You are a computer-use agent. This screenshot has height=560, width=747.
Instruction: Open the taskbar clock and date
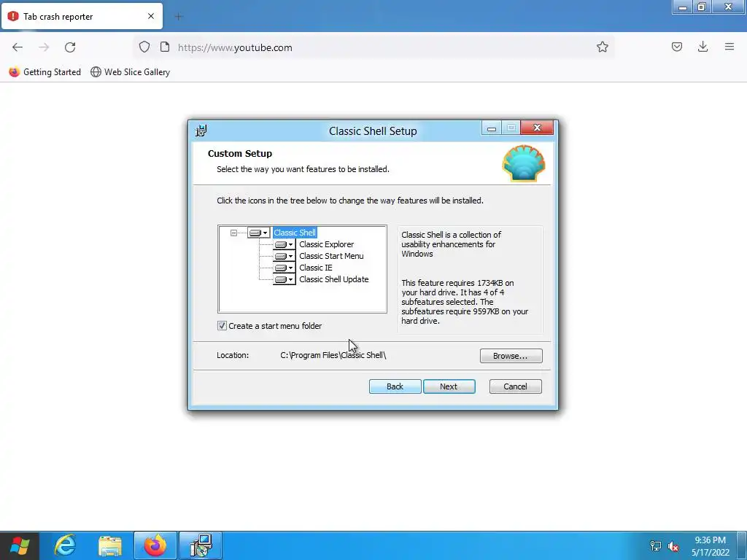pos(711,546)
